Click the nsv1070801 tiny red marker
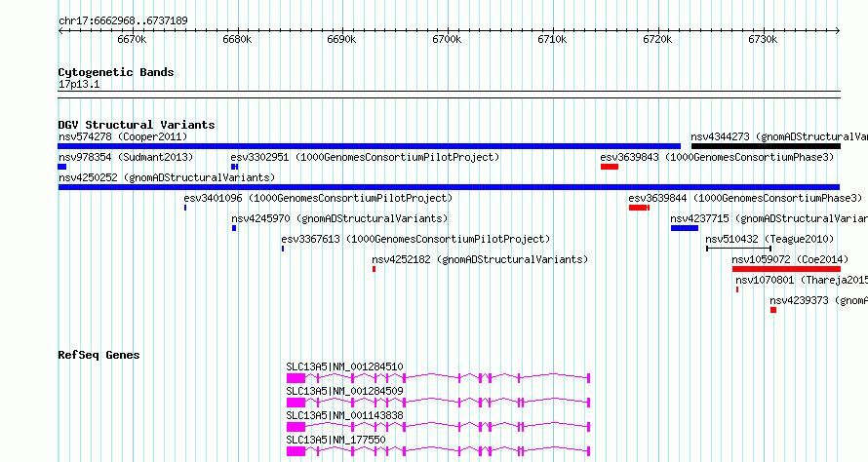The image size is (868, 462). pyautogui.click(x=737, y=289)
